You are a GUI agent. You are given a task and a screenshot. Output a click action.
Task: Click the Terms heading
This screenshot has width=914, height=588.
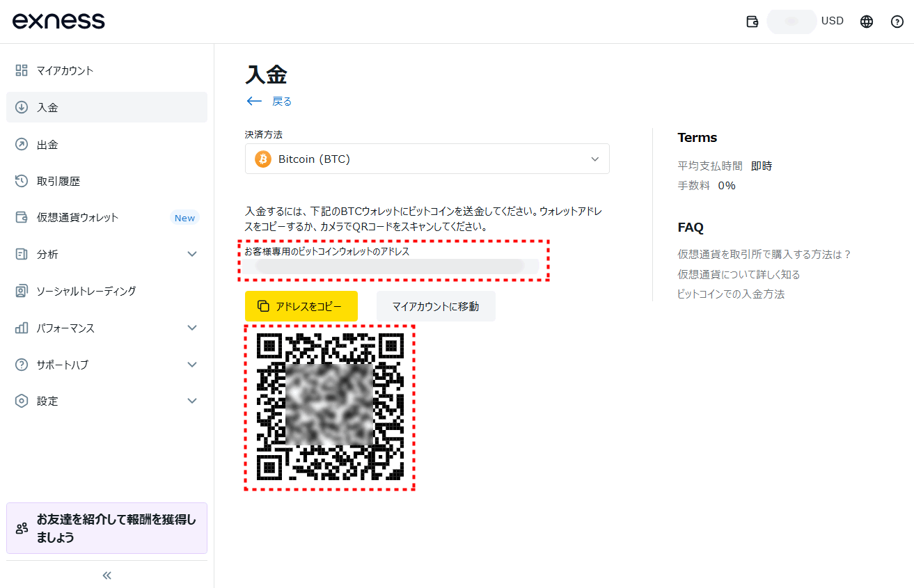(x=697, y=138)
